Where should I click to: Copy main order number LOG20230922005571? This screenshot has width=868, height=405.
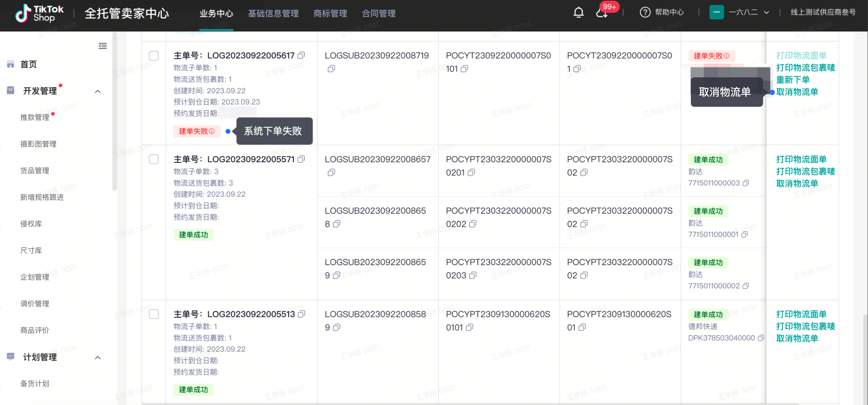[301, 159]
